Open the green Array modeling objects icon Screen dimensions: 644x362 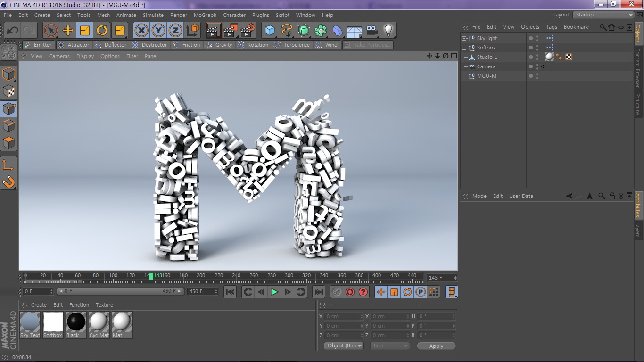[x=321, y=31]
